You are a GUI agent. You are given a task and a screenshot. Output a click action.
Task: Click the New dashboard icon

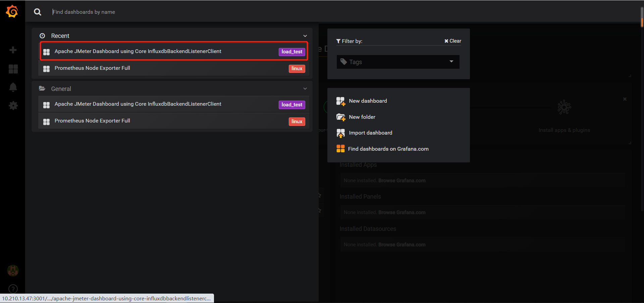tap(341, 101)
